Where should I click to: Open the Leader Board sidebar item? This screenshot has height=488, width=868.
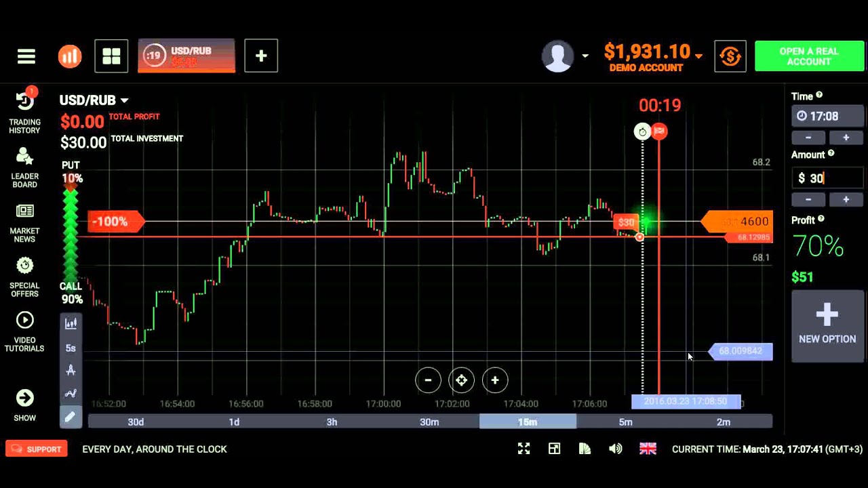tap(24, 168)
